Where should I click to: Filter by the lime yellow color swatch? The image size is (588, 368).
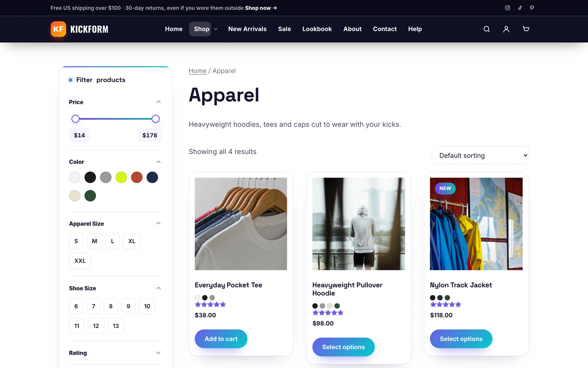tap(121, 177)
